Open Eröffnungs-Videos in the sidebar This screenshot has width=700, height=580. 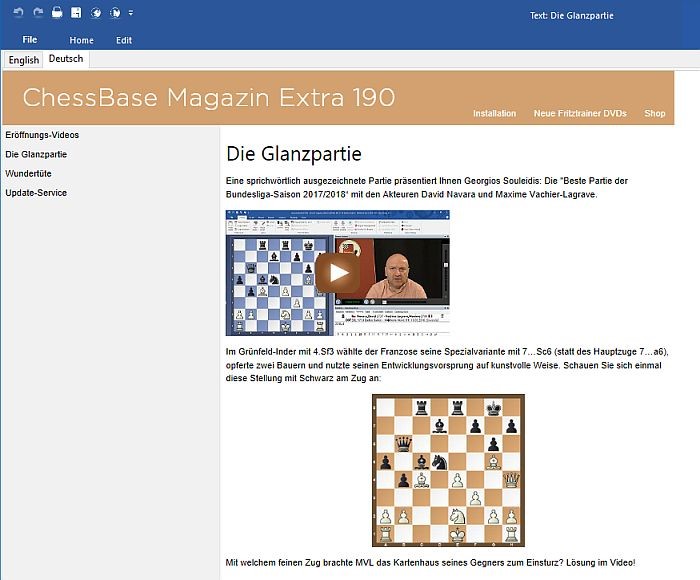click(42, 135)
